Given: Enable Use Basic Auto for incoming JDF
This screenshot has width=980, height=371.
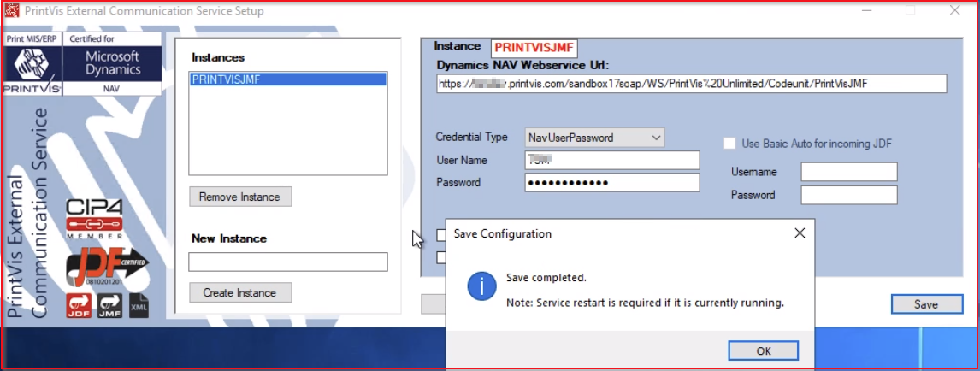Looking at the screenshot, I should pos(730,144).
